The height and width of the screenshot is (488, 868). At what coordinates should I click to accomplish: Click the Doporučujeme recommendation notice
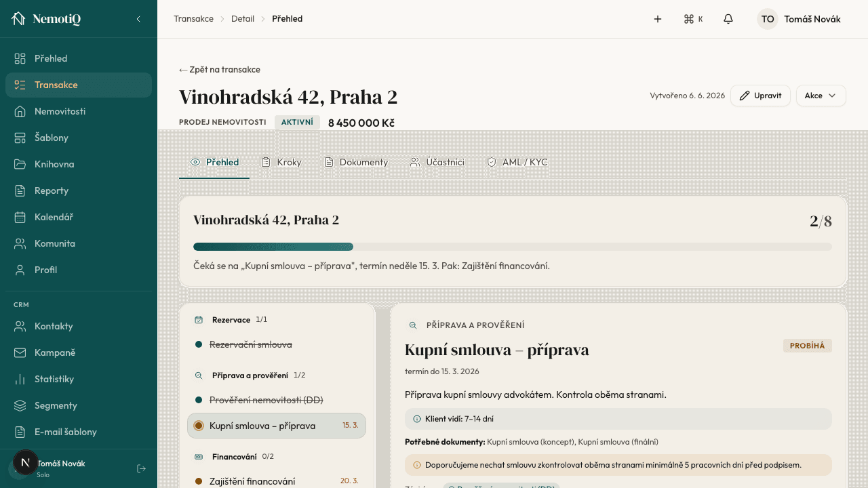coord(618,465)
